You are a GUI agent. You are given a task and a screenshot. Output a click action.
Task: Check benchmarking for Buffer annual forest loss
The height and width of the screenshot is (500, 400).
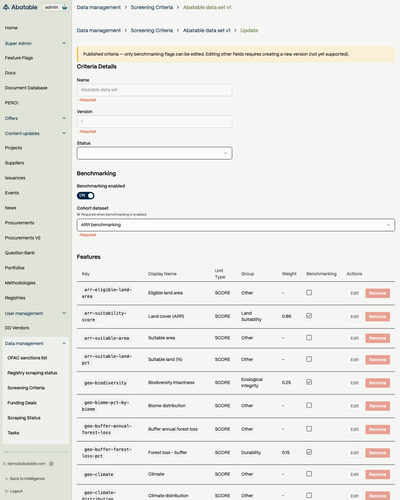point(309,429)
